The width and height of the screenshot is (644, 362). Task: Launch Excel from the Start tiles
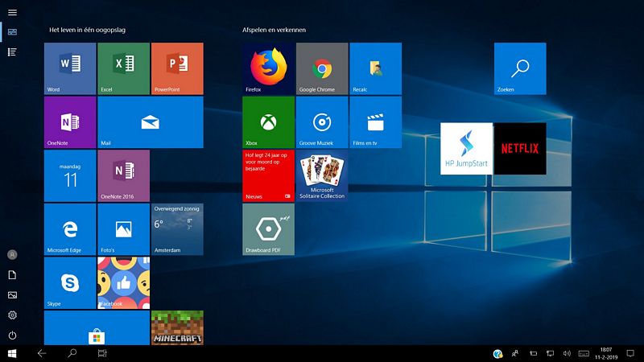click(124, 68)
